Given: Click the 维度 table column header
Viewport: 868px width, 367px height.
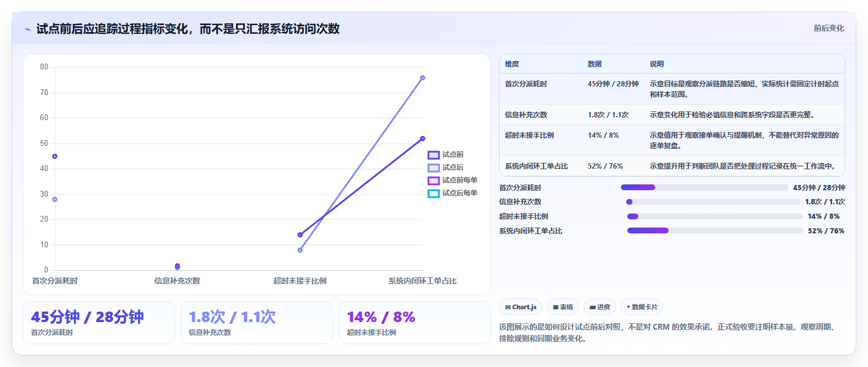Looking at the screenshot, I should 512,64.
